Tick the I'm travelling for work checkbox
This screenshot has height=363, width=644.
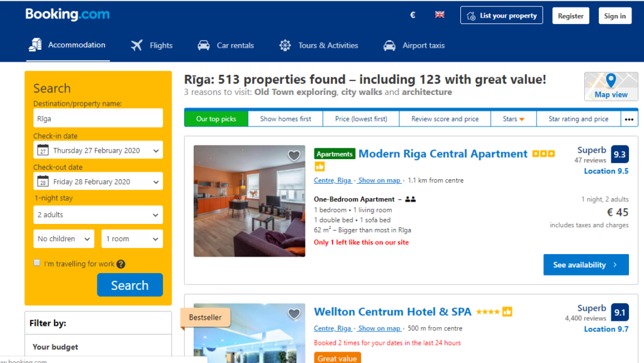click(37, 263)
